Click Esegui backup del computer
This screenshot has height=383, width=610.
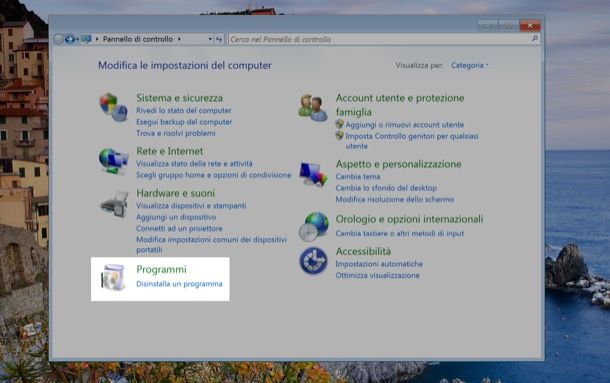tap(184, 122)
